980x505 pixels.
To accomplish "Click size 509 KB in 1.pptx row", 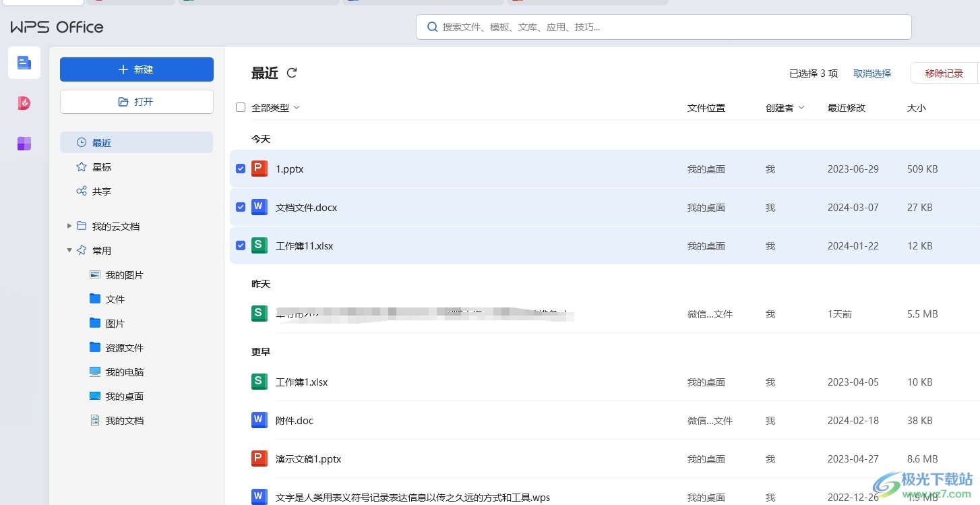I will 923,169.
